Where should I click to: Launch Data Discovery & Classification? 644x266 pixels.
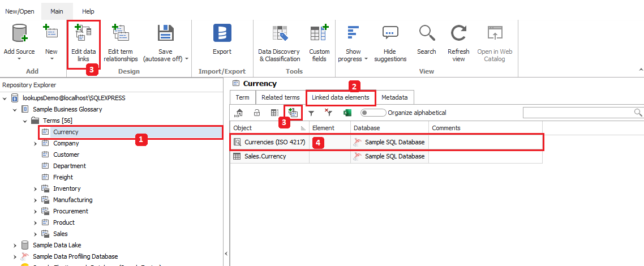(279, 34)
